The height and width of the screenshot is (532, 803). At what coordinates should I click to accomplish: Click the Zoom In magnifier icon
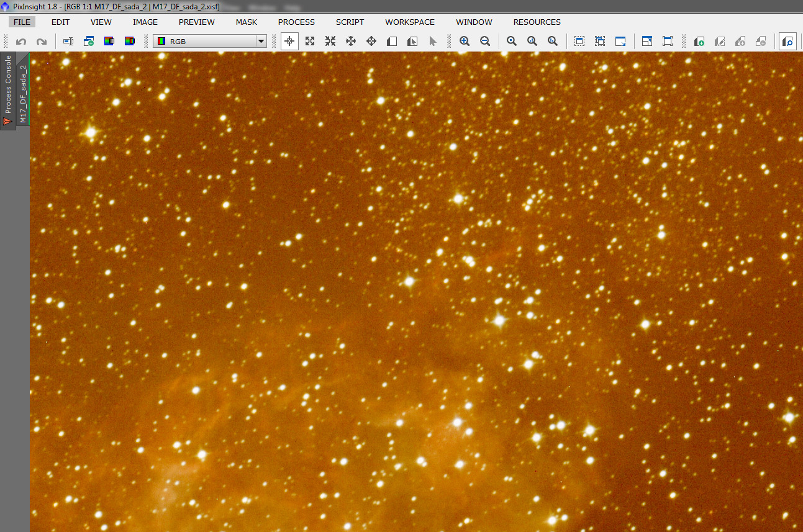tap(465, 42)
